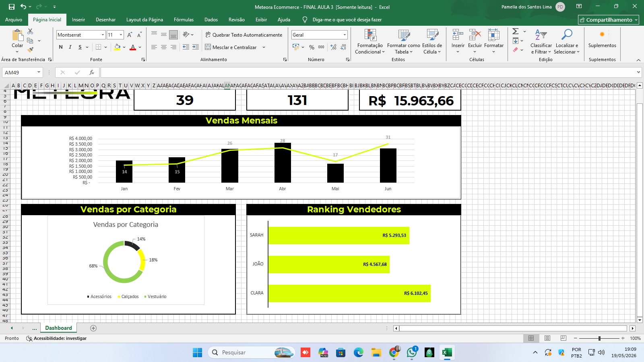Click the Save icon in the title bar
The width and height of the screenshot is (644, 362).
[12, 7]
